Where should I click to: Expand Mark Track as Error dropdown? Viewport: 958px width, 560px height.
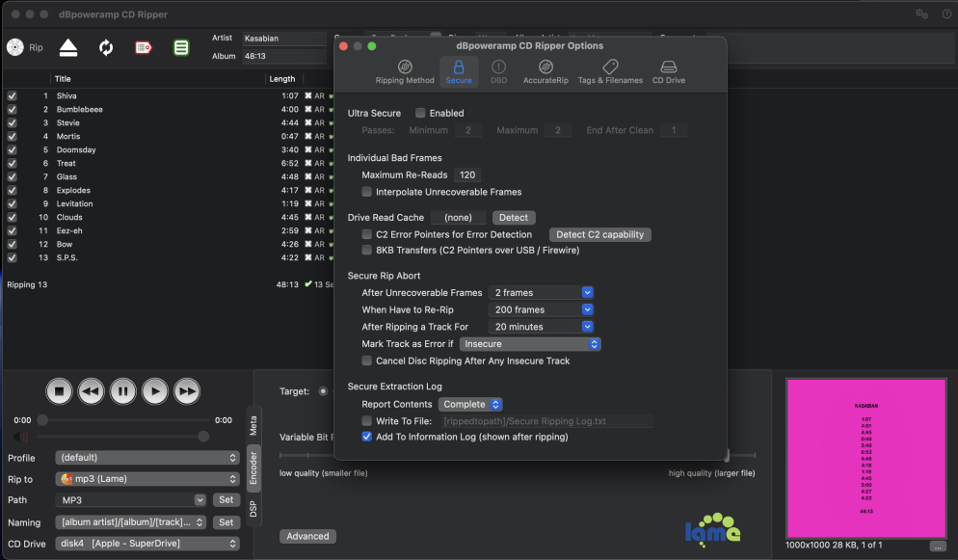530,344
